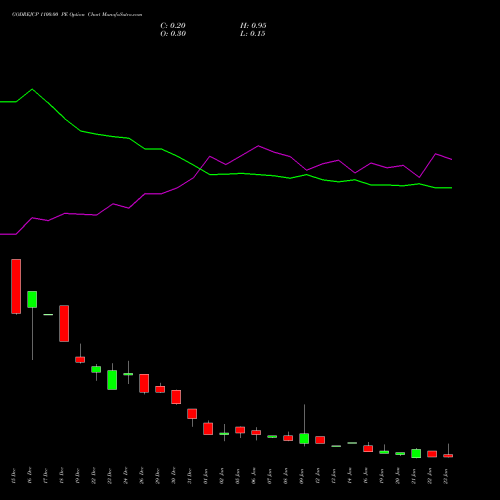Click the '06 Jan' date label
This screenshot has height=500, width=500.
pos(254,476)
